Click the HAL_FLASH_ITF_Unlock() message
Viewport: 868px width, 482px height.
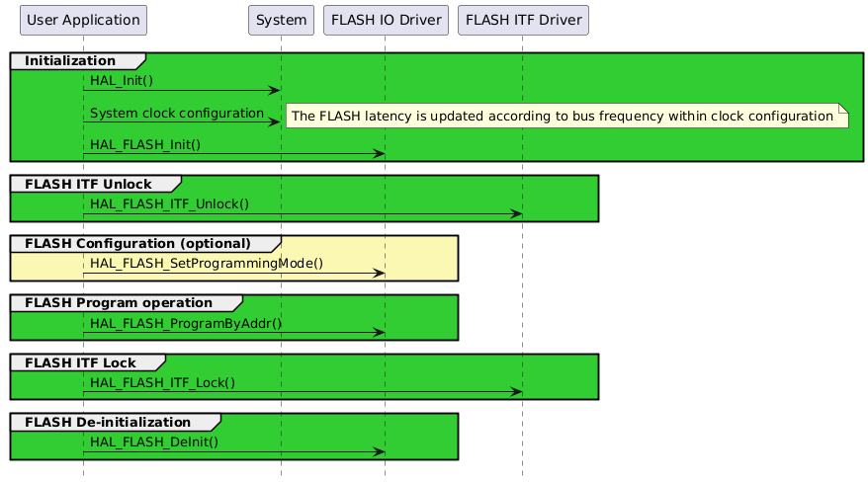[x=169, y=204]
